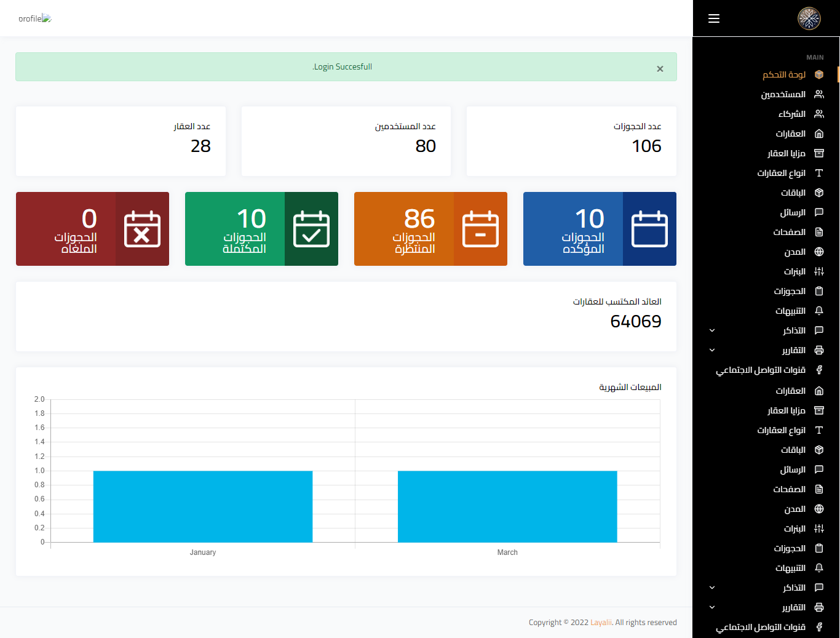Click orange calendar-minus icon for الحجوزات المنتظرة

pyautogui.click(x=480, y=229)
